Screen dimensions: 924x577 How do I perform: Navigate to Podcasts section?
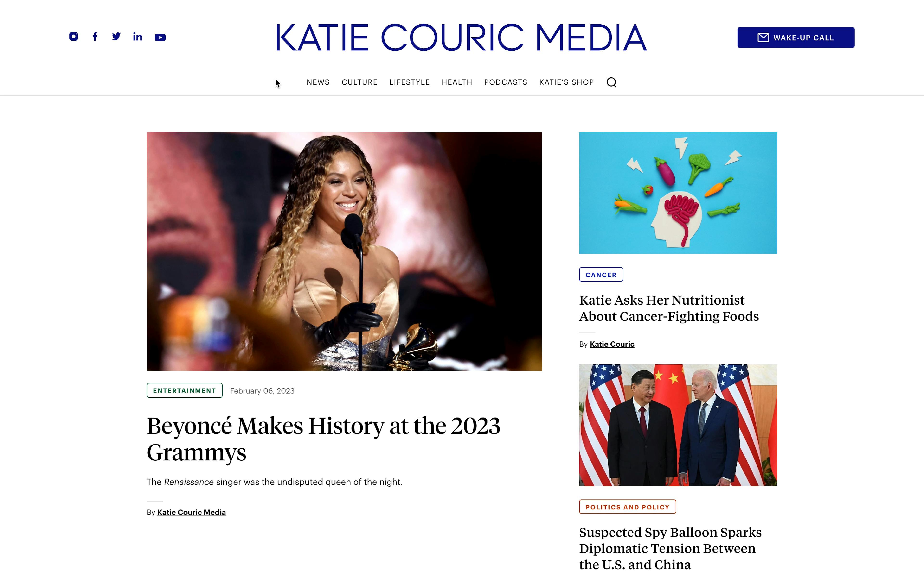tap(506, 82)
